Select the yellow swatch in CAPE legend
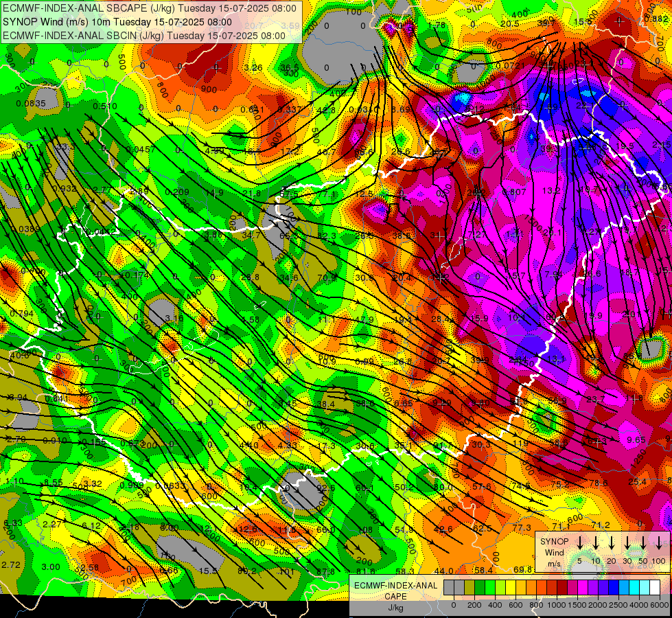Screen dimensions: 672x618 pos(511,588)
